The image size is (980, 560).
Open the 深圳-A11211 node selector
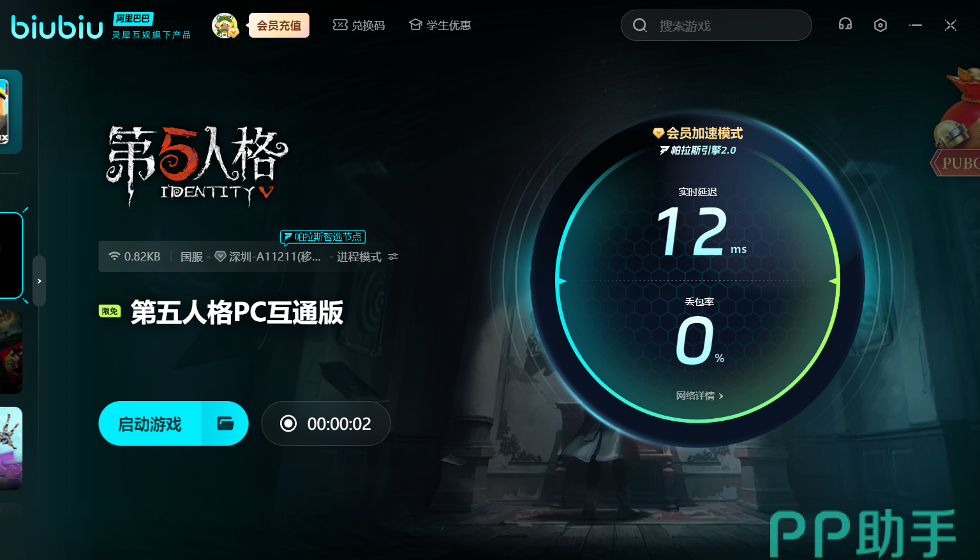(x=268, y=257)
